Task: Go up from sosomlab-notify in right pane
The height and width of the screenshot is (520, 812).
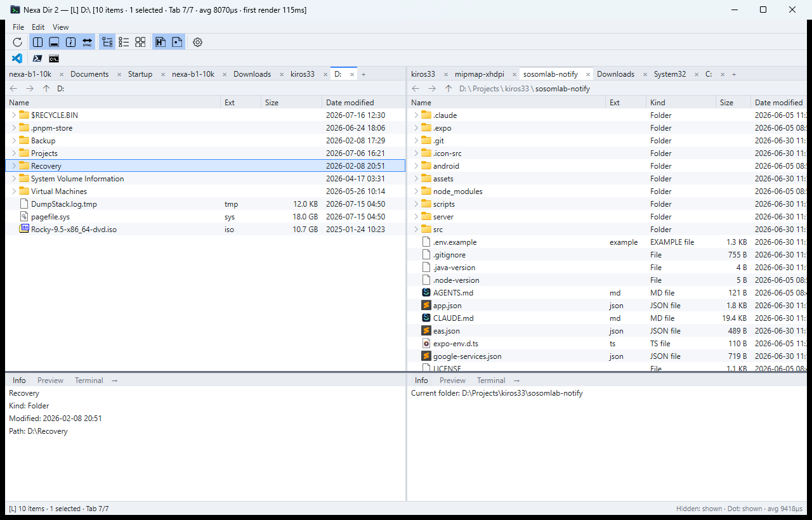Action: (x=449, y=89)
